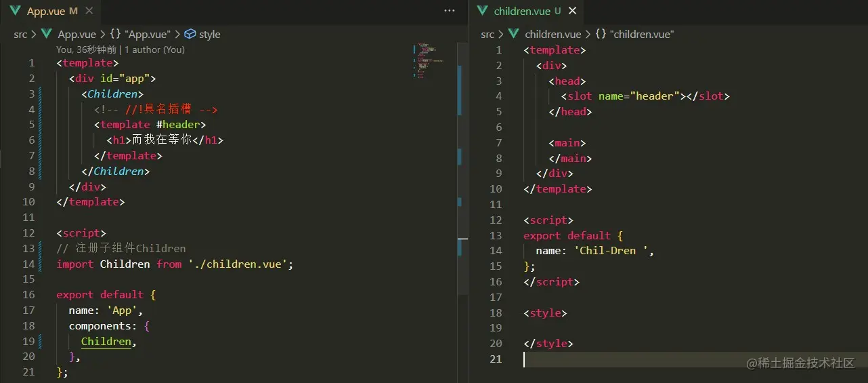Click the comment '//!具名插槽' in App.vue

pos(158,109)
